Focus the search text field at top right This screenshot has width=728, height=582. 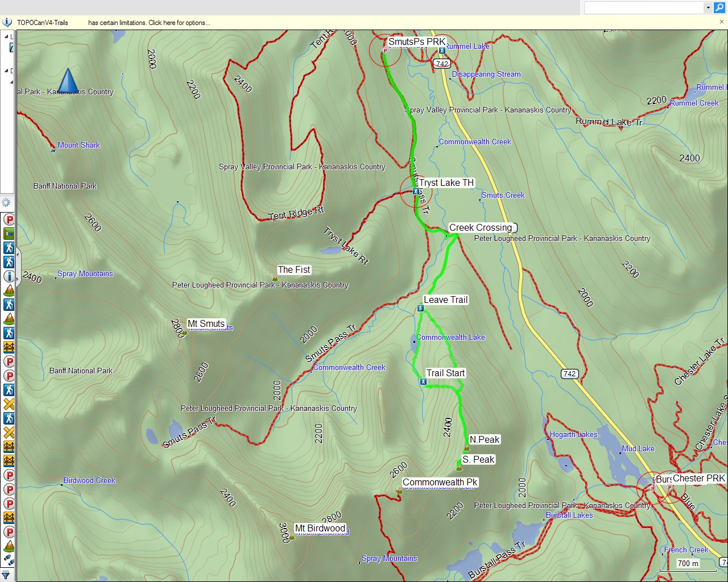644,7
